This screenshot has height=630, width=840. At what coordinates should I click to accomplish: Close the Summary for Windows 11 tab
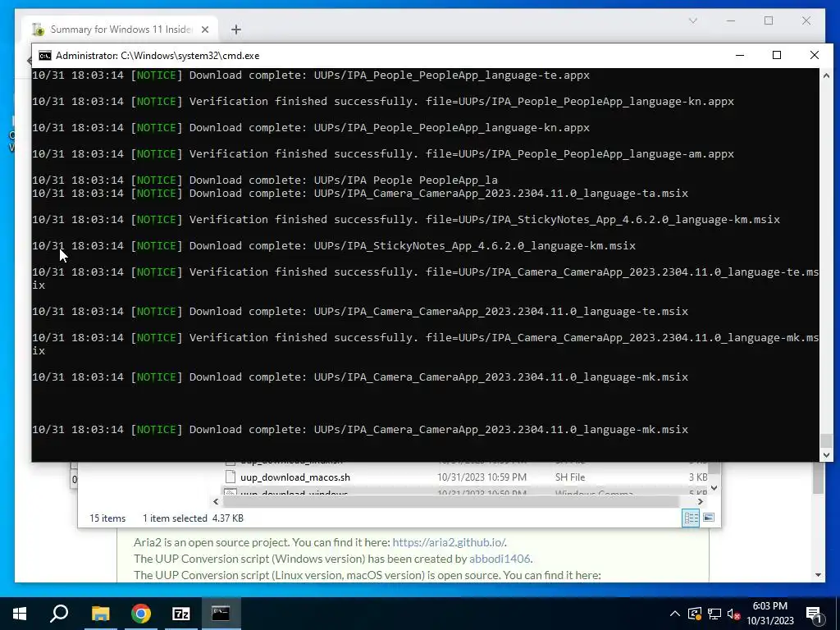coord(204,30)
